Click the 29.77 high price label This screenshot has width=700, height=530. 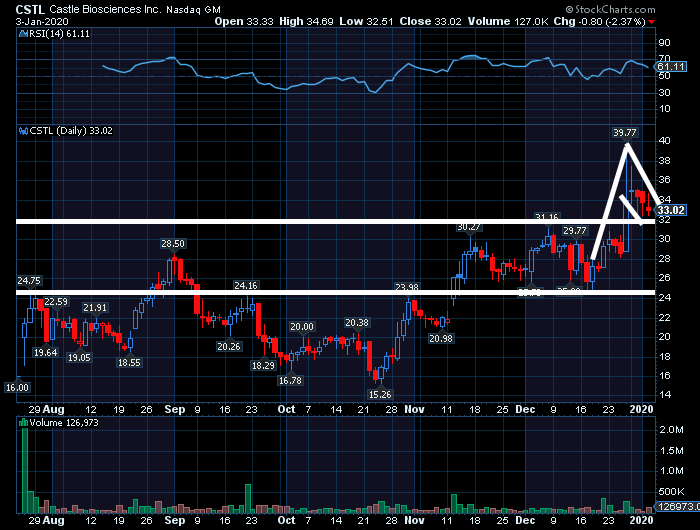pos(575,231)
